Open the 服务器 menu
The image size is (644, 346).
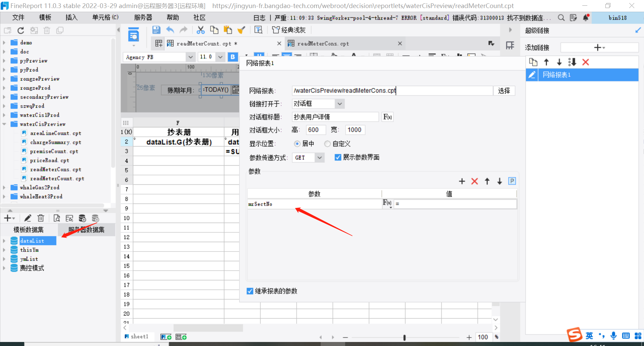143,17
